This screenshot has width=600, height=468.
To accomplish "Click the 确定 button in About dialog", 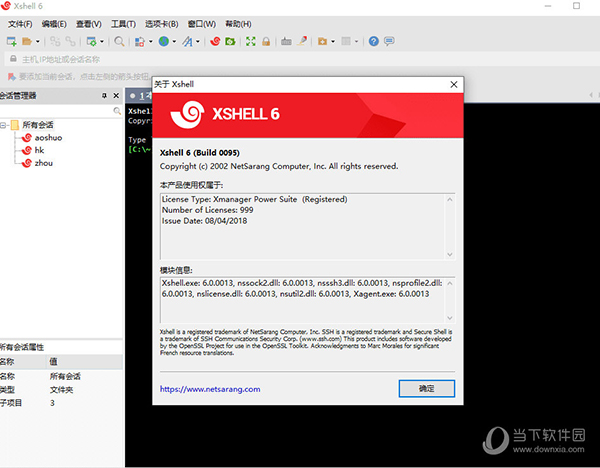I will point(427,389).
